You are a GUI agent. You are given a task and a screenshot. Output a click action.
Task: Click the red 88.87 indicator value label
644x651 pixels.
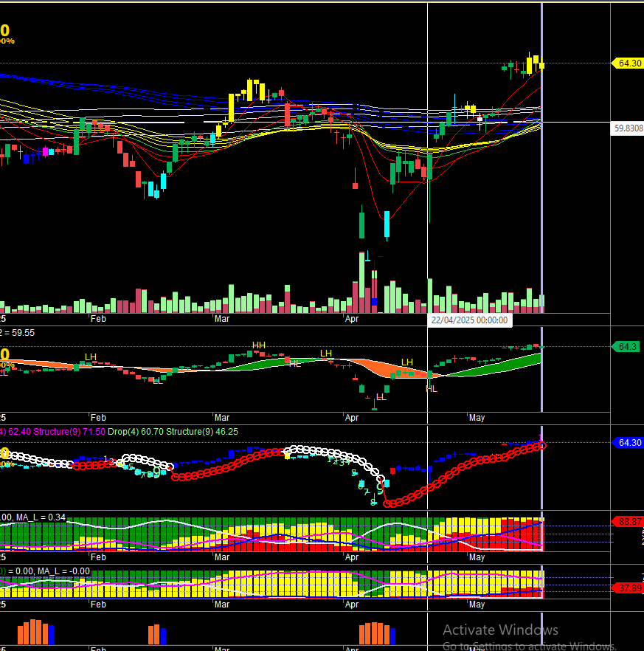[627, 521]
